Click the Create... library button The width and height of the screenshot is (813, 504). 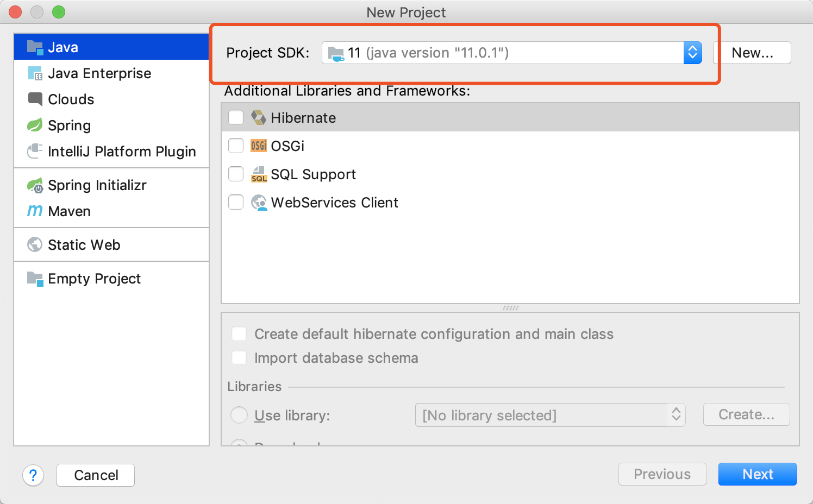(747, 414)
